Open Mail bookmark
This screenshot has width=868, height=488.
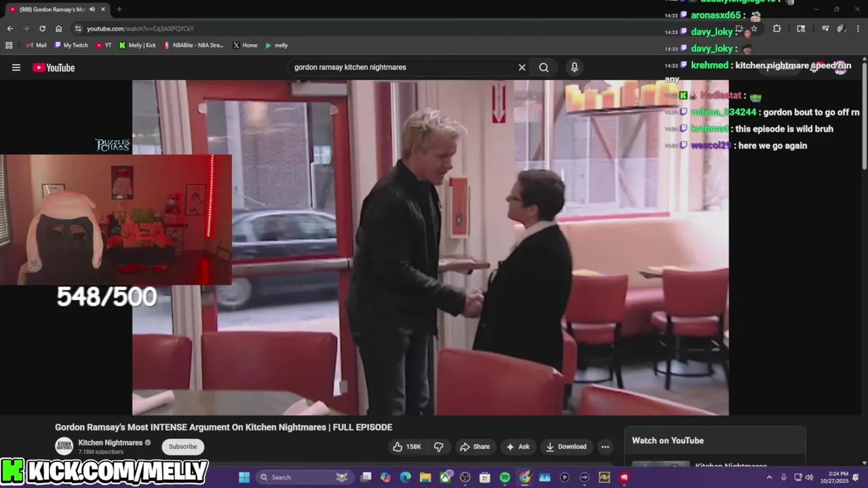click(37, 45)
